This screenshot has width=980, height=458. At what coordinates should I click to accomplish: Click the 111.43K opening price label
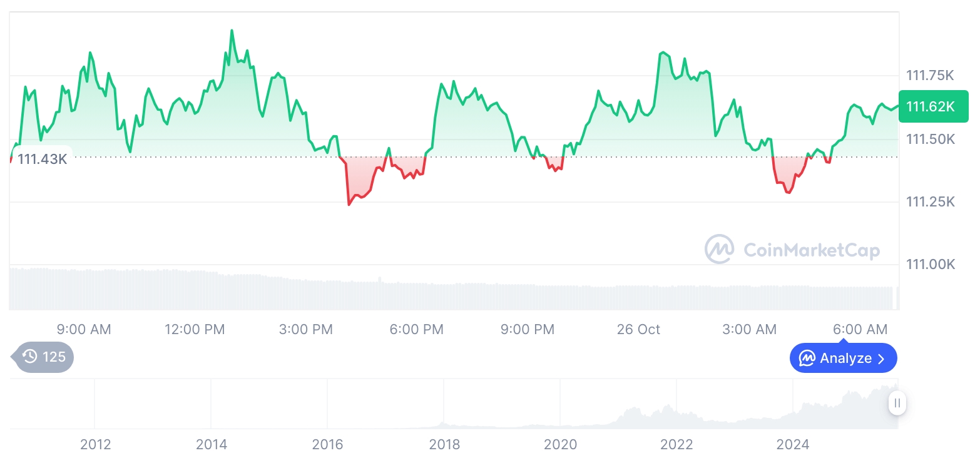41,159
